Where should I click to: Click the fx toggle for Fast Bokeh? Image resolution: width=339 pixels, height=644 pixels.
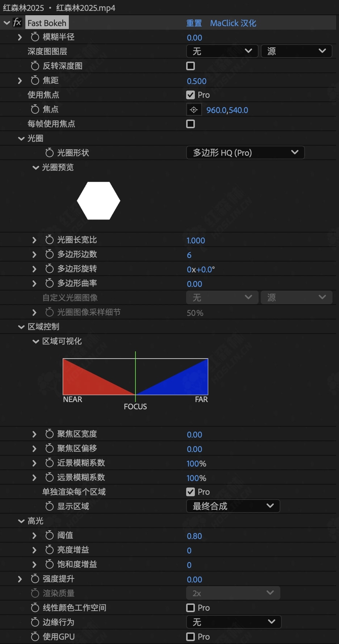tap(17, 23)
